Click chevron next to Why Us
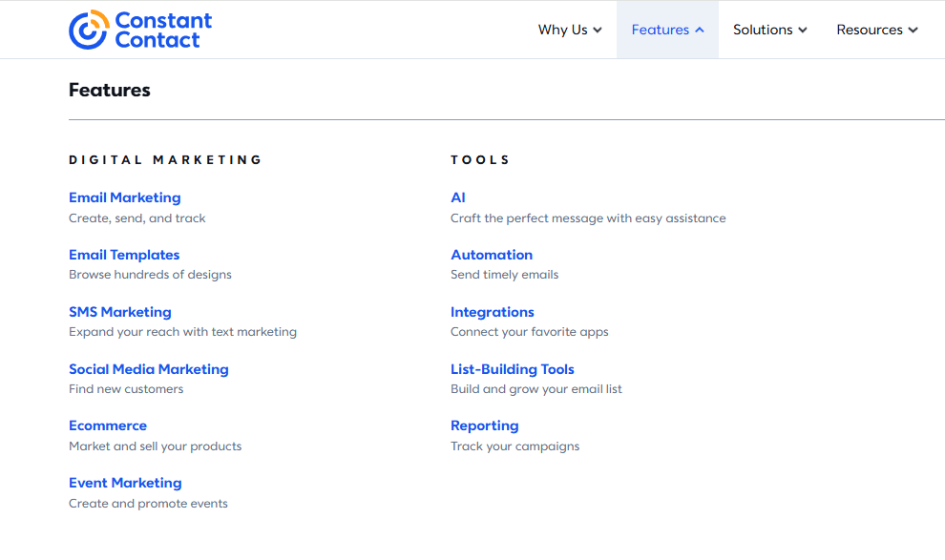The image size is (945, 560). tap(598, 31)
